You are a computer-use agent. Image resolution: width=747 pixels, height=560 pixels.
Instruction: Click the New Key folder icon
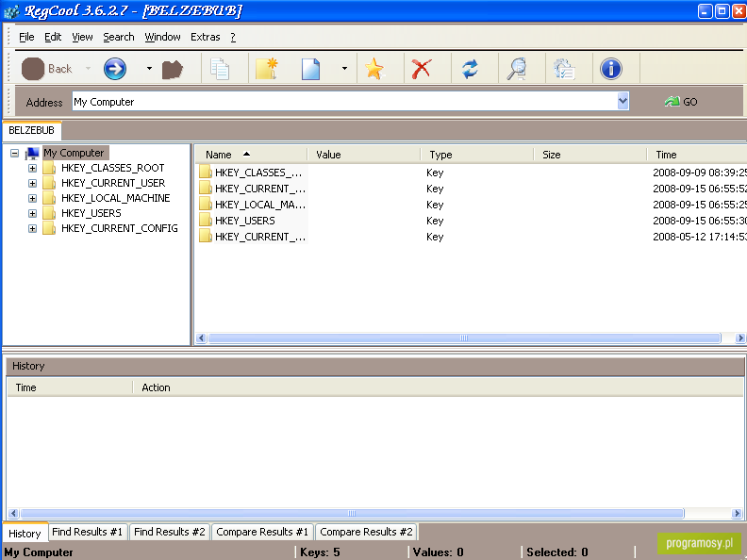click(267, 69)
